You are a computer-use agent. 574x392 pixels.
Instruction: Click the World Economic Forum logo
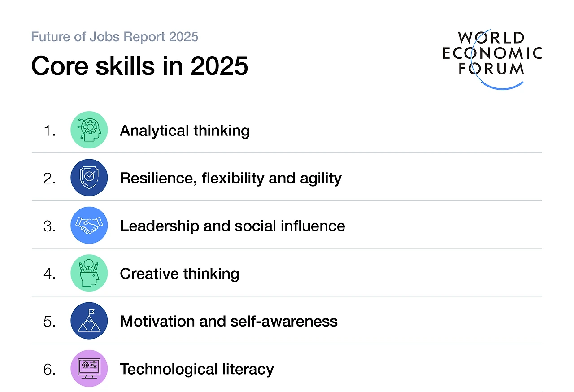(x=492, y=58)
